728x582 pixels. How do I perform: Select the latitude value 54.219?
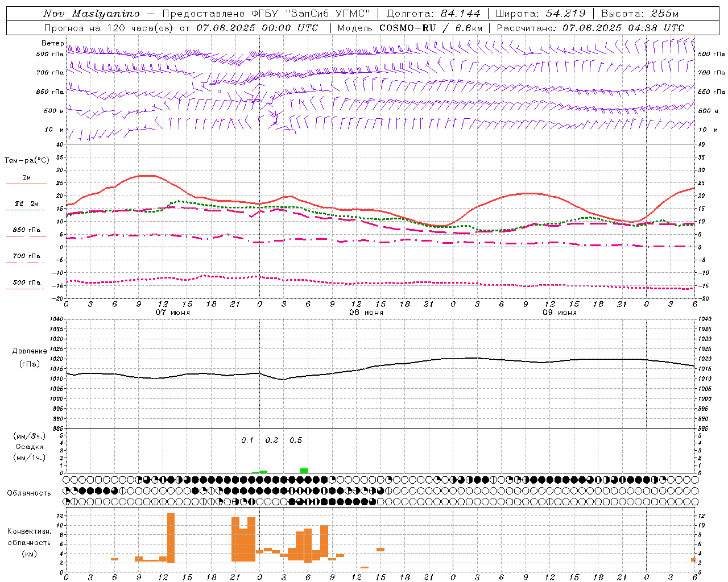(566, 14)
